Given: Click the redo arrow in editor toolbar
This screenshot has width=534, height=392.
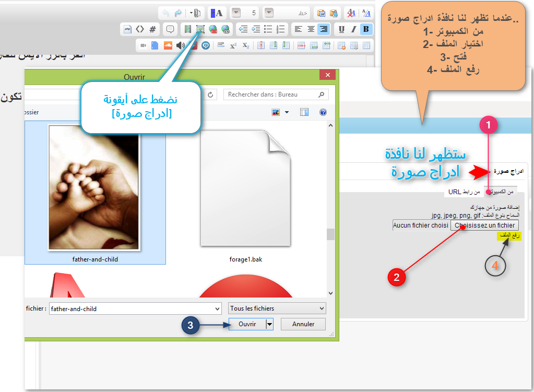Looking at the screenshot, I should point(178,13).
